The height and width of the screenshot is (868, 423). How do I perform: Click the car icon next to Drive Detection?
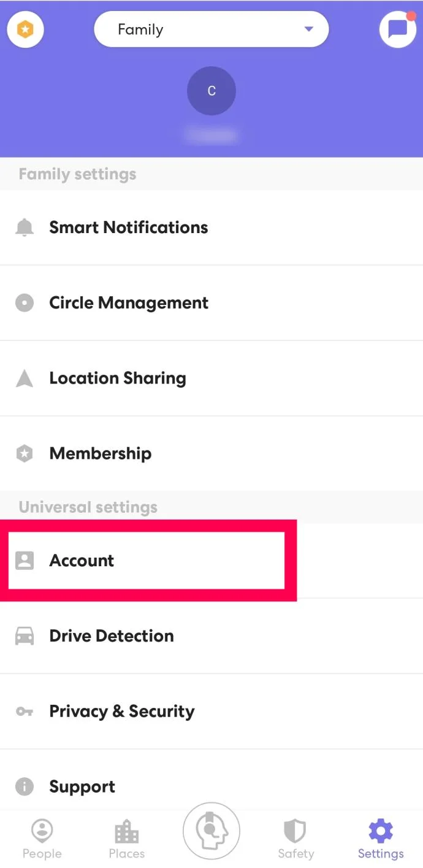tap(25, 636)
